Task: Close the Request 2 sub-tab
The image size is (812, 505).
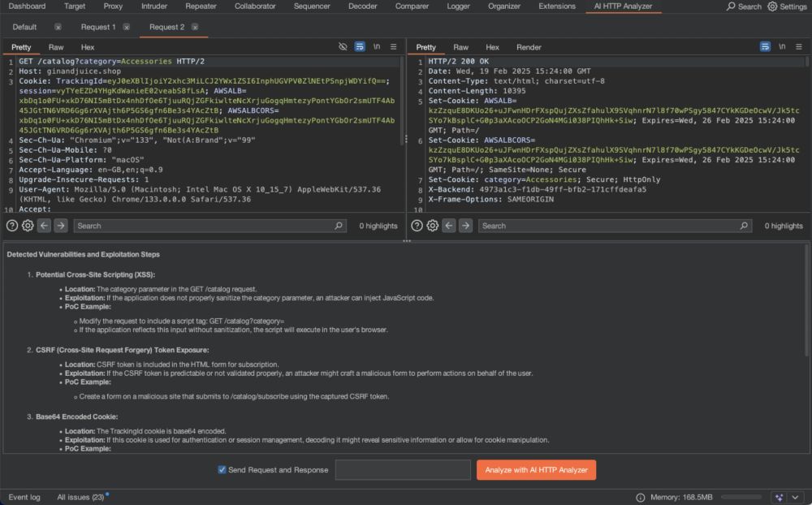Action: (195, 27)
